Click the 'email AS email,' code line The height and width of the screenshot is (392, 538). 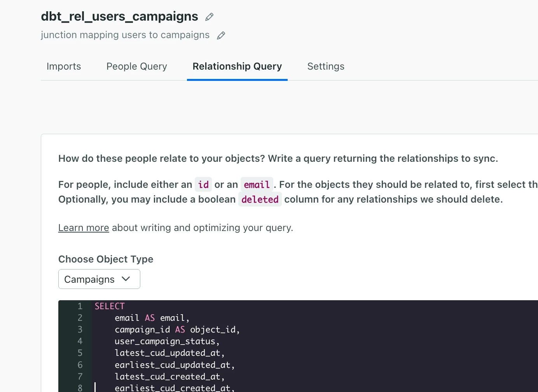coord(152,318)
